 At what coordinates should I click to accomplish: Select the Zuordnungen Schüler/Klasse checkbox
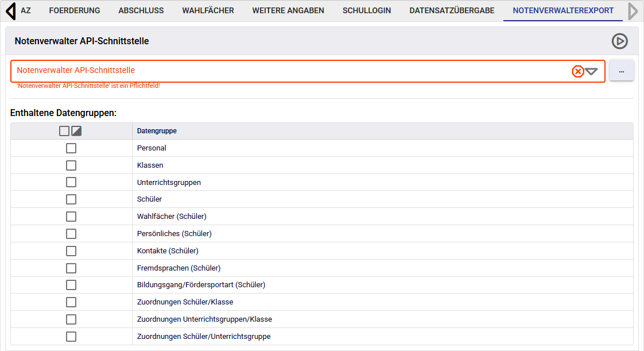pyautogui.click(x=71, y=302)
